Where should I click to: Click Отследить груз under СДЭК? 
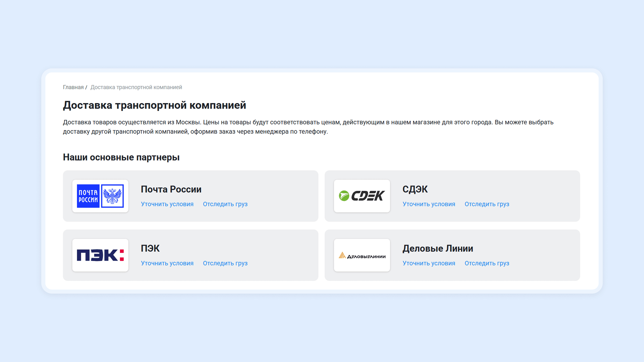click(487, 204)
